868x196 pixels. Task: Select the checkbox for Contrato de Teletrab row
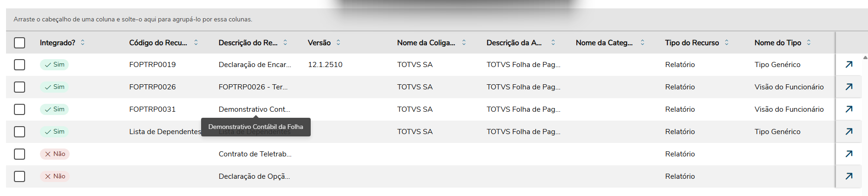(x=20, y=154)
